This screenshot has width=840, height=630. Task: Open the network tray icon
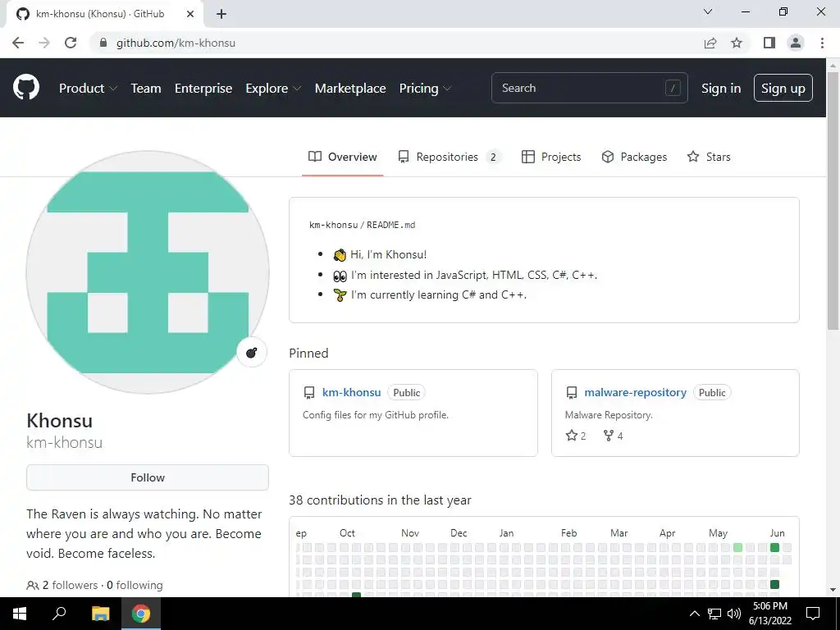tap(714, 614)
